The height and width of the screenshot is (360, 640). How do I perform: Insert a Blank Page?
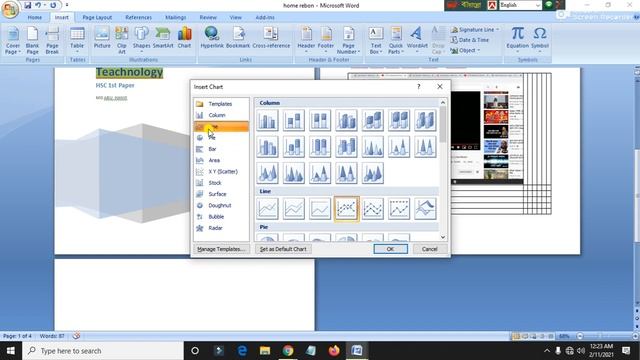point(32,40)
